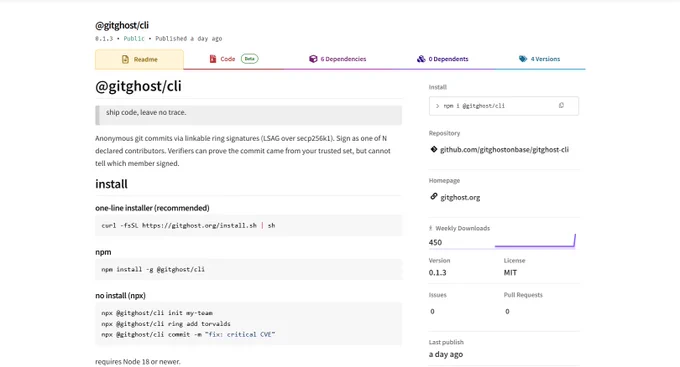Show the 4 Versions tab

(539, 59)
